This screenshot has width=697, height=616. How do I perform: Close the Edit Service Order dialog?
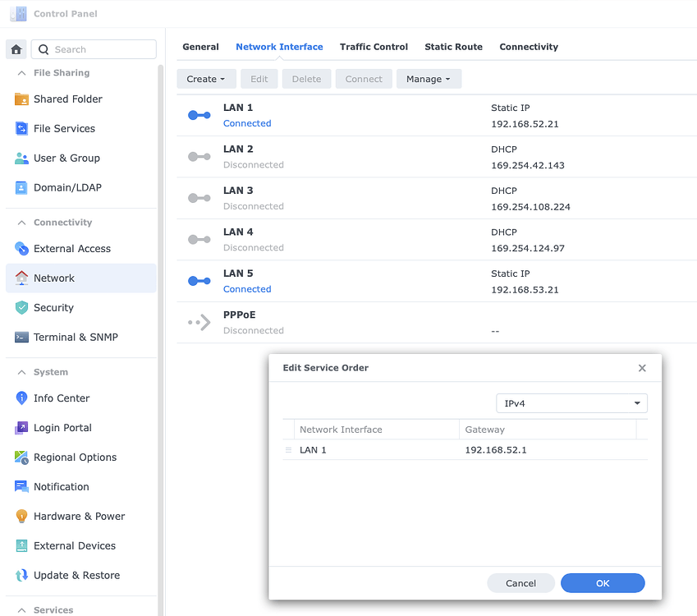coord(642,368)
